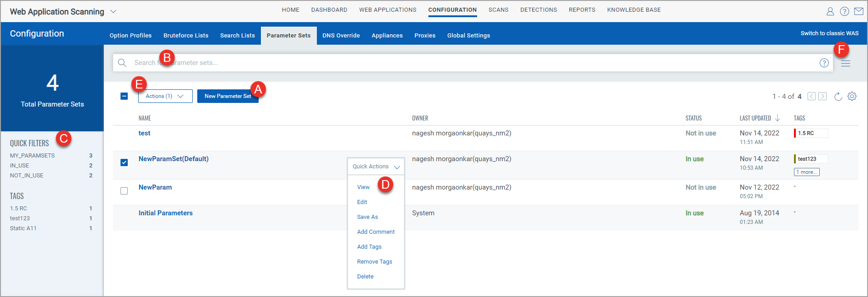Check the NewParam row checkbox

(x=124, y=191)
